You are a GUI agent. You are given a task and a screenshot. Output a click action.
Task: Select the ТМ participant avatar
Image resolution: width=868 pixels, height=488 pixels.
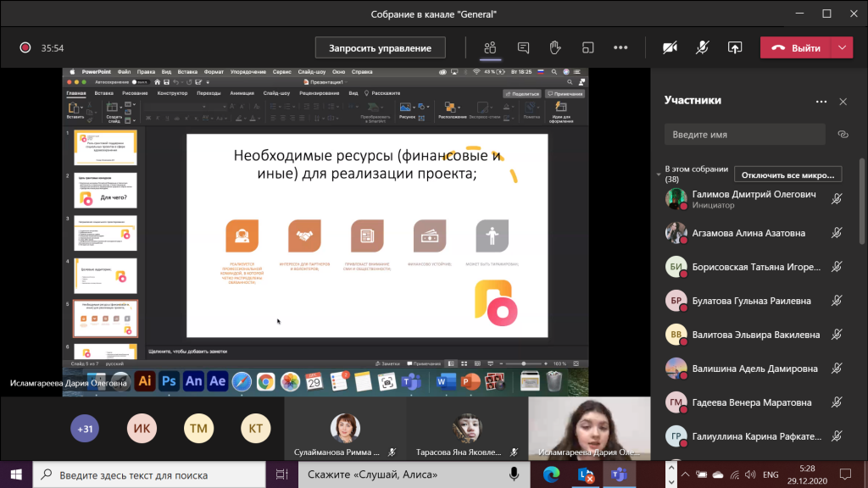click(198, 428)
